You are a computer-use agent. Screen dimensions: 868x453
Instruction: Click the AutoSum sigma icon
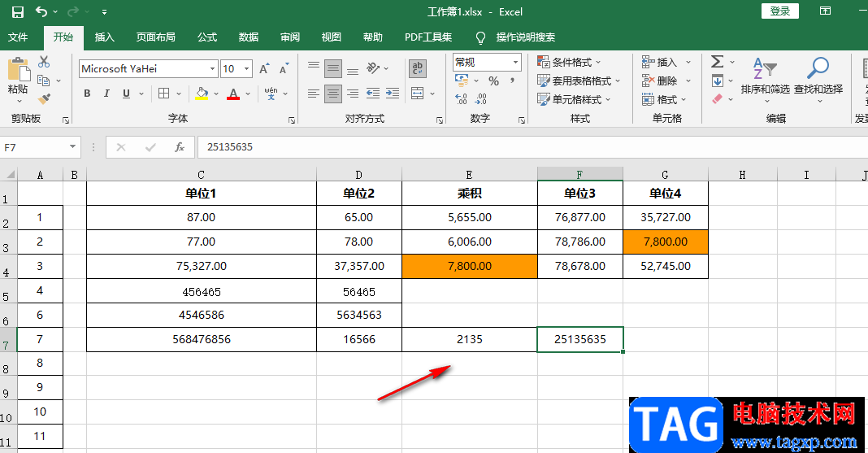coord(718,62)
